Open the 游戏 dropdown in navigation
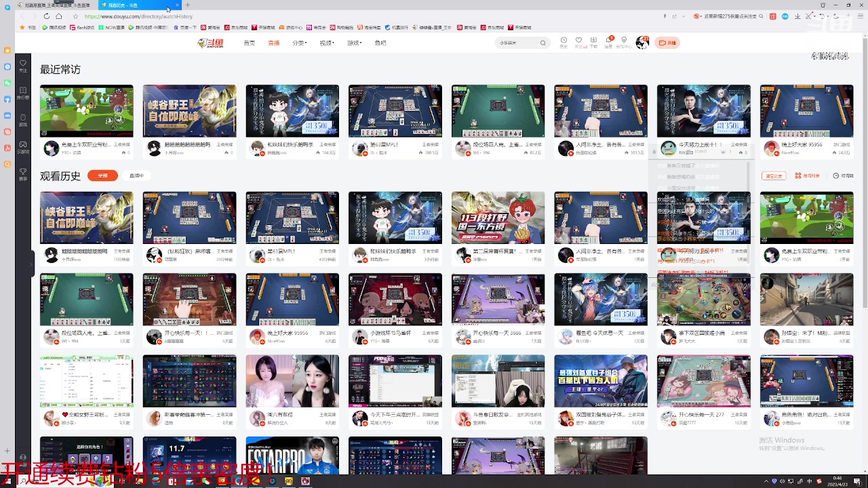Screen dimensions: 868x488 click(x=354, y=43)
